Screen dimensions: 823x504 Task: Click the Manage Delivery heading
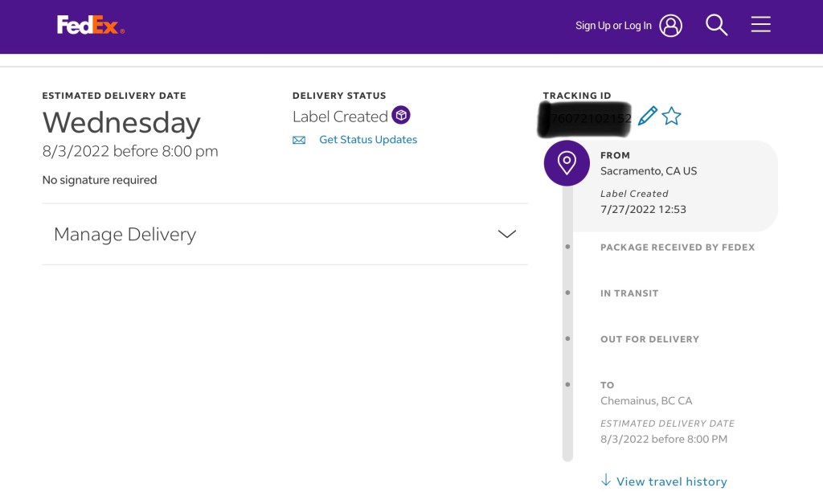click(x=125, y=235)
